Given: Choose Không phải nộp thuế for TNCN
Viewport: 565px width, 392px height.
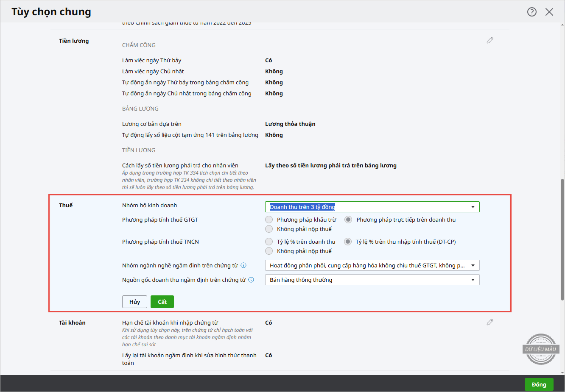Looking at the screenshot, I should coord(269,251).
